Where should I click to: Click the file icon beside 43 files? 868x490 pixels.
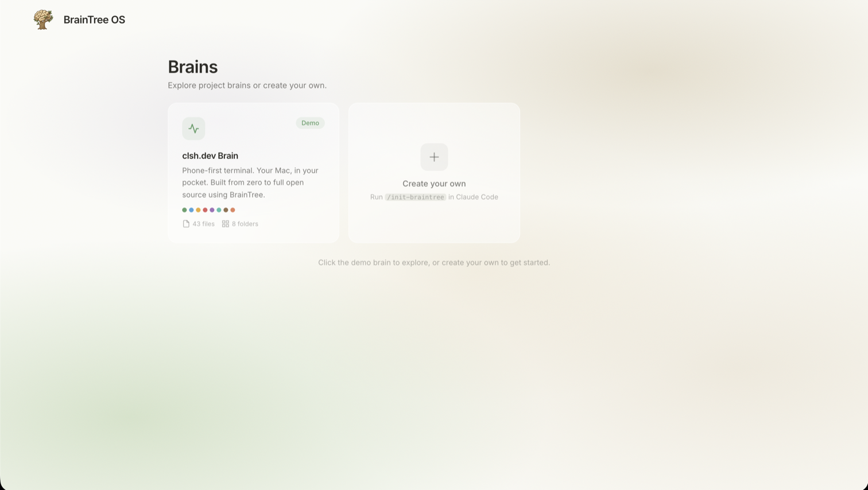(186, 224)
